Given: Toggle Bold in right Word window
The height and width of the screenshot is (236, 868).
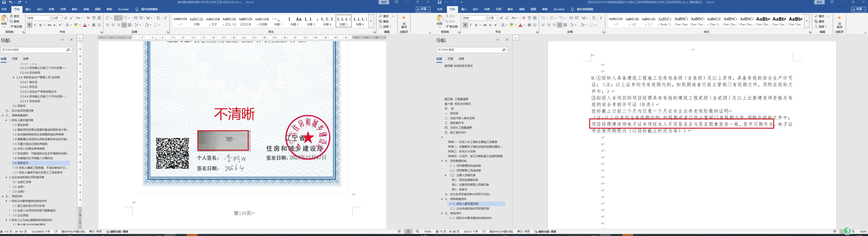Looking at the screenshot, I should pos(465,25).
